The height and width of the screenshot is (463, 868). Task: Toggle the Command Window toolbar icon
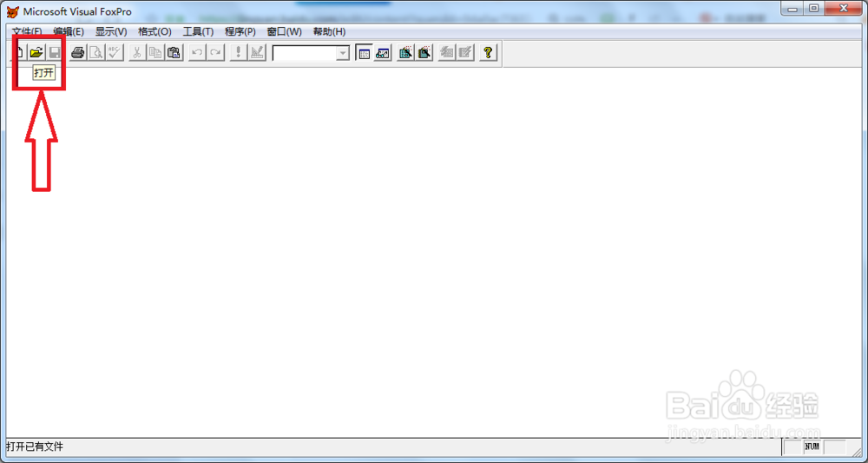[x=364, y=53]
